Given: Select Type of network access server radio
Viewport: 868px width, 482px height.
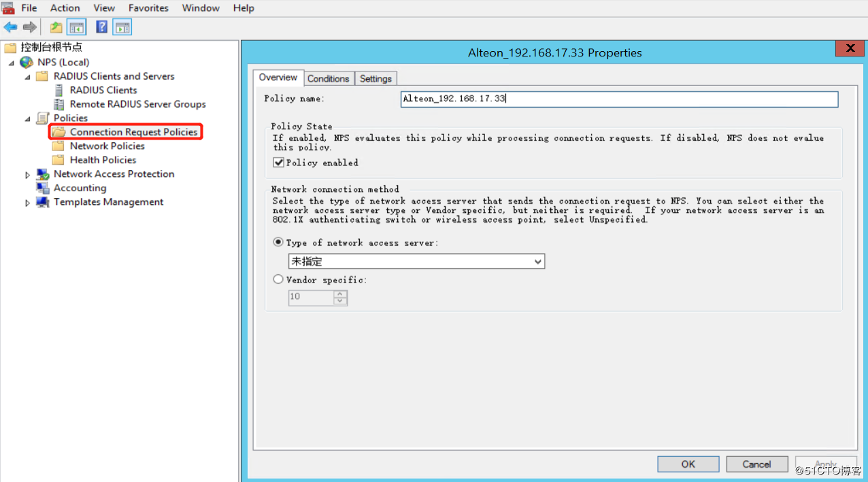Looking at the screenshot, I should 278,242.
